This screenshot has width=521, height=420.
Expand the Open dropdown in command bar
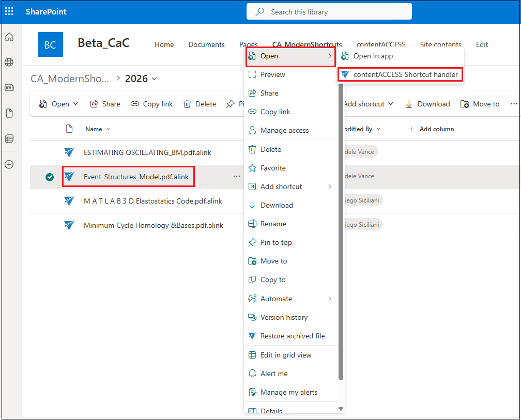(x=75, y=104)
